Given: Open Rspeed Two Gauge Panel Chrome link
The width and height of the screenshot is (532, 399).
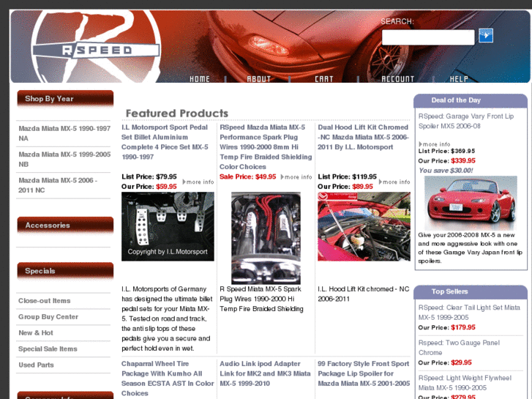Looking at the screenshot, I should click(459, 348).
